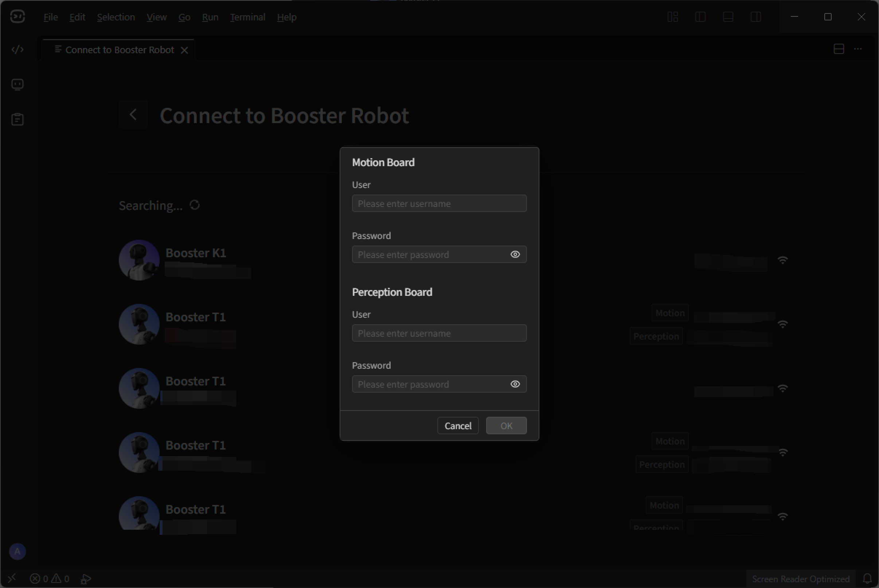
Task: Open the remote connection status bar icon
Action: (x=12, y=578)
